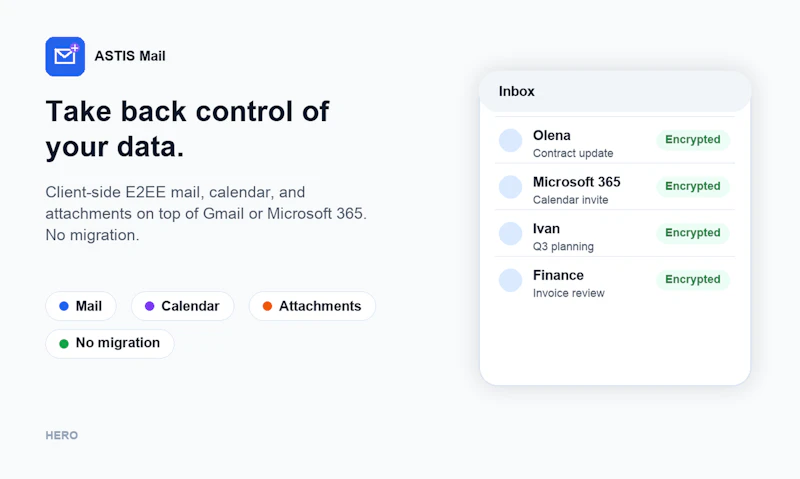The height and width of the screenshot is (479, 800).
Task: Select the No migration pill
Action: coord(110,343)
